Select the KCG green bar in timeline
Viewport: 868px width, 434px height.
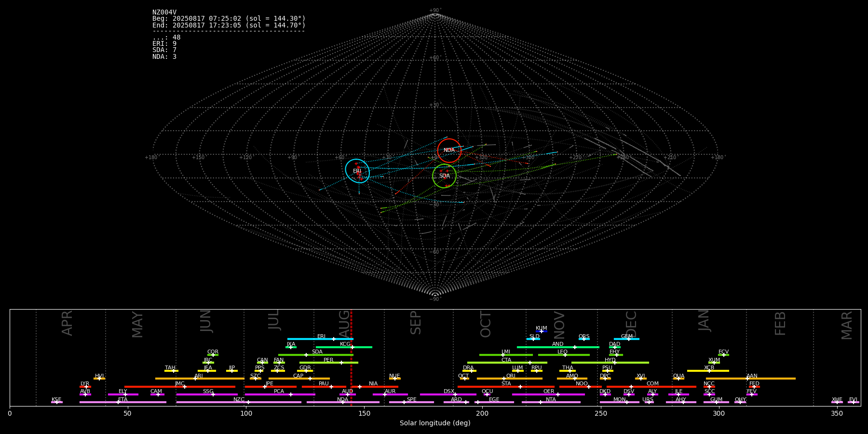(344, 347)
